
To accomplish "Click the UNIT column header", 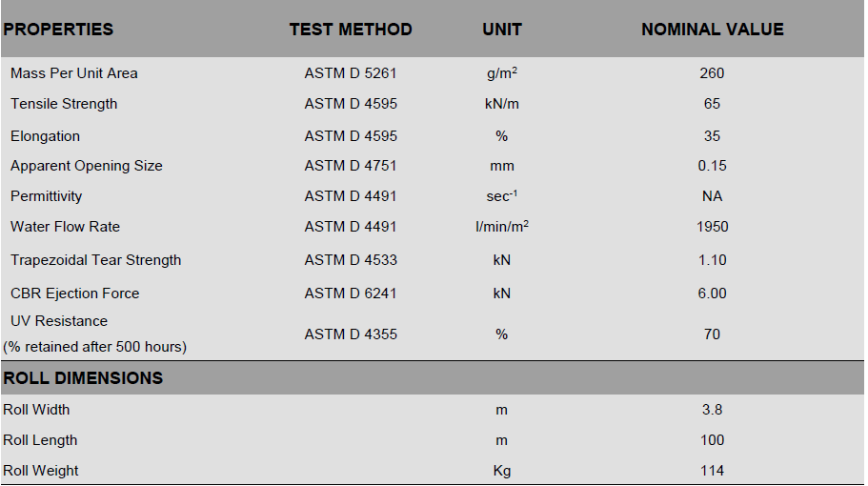I will click(x=502, y=30).
